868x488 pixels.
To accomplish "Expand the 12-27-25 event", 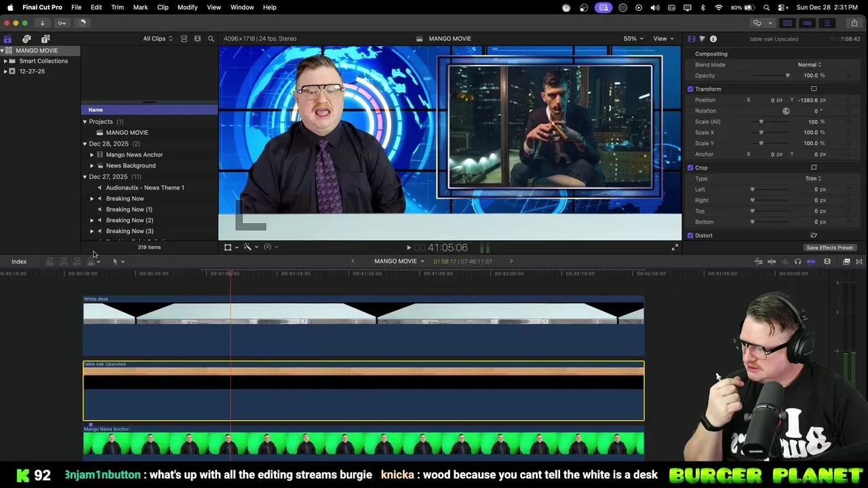I will (5, 71).
